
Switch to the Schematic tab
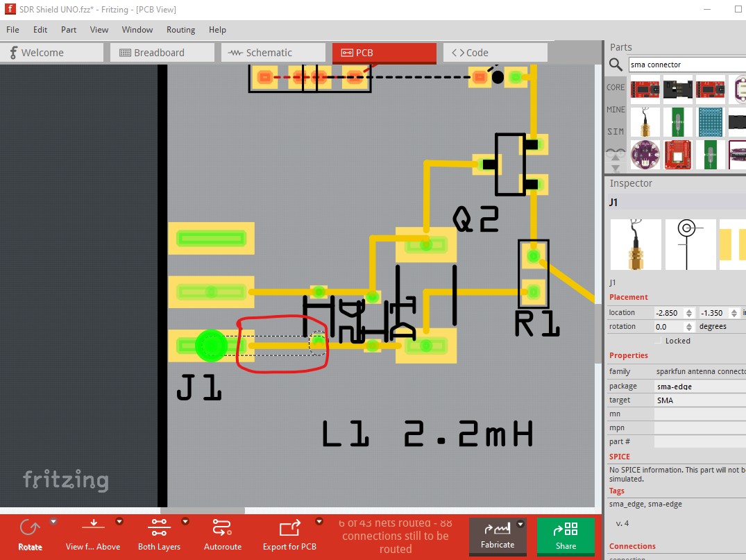(273, 53)
